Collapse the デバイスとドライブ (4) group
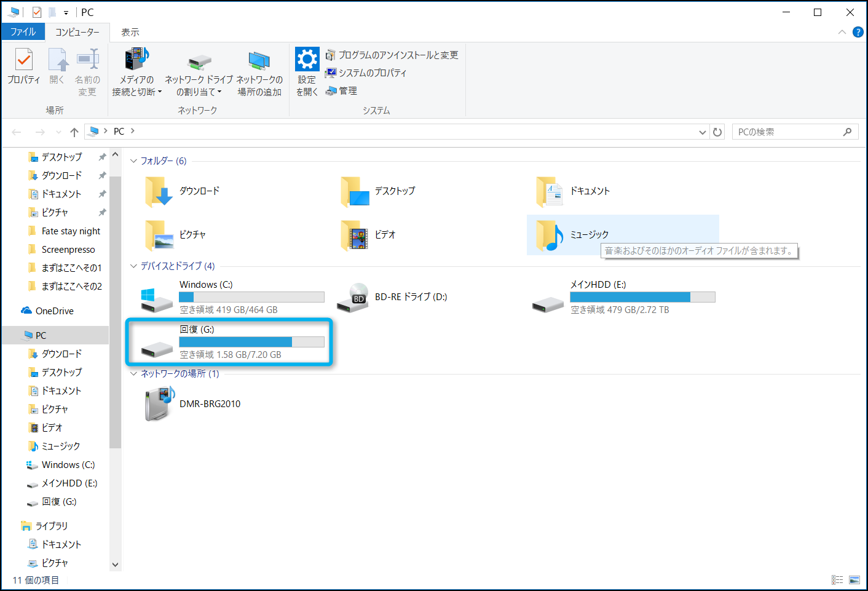Viewport: 868px width, 591px height. (133, 266)
